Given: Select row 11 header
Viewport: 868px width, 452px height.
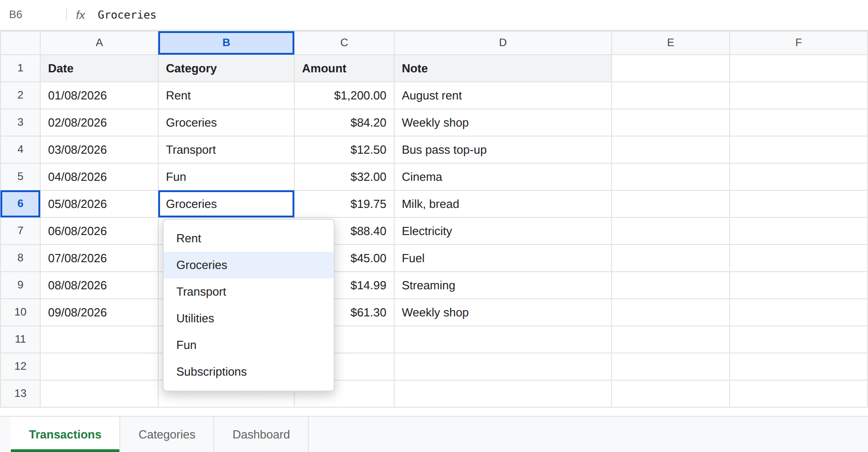Looking at the screenshot, I should point(20,339).
